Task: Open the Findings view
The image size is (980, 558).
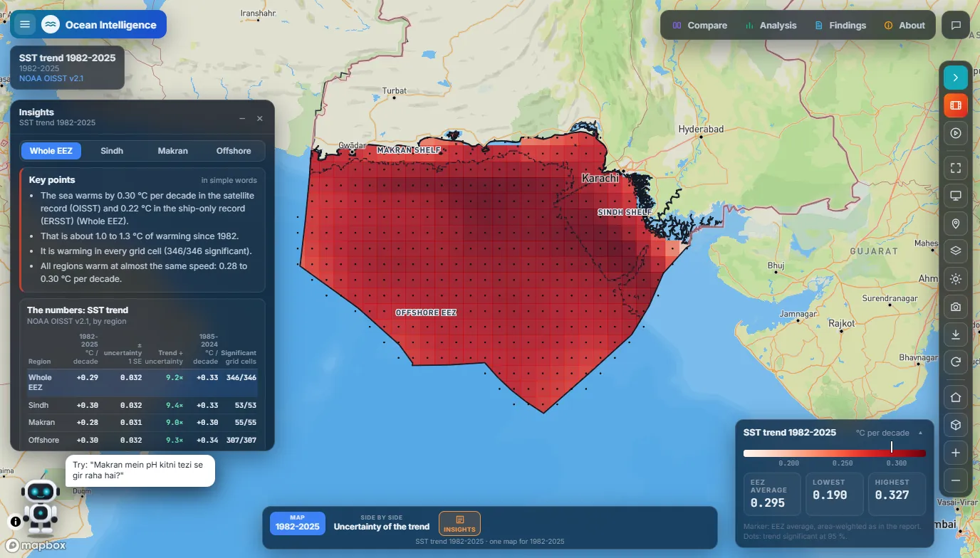Action: [840, 26]
